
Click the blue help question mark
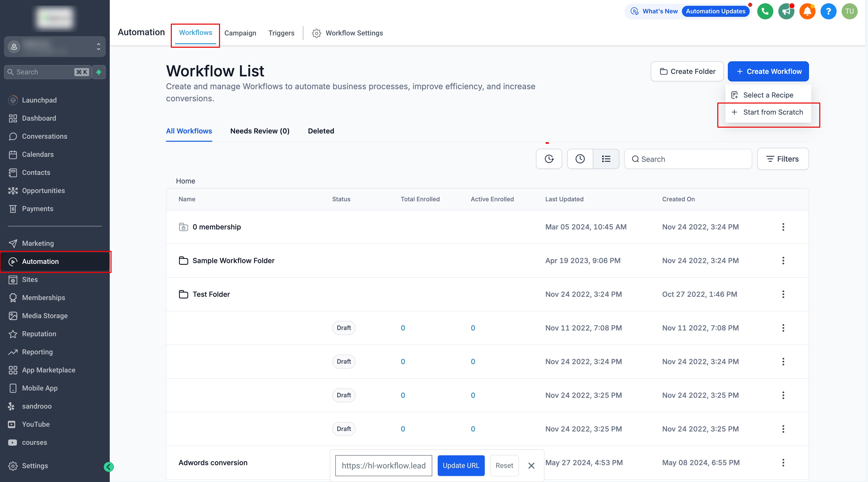[x=828, y=12]
